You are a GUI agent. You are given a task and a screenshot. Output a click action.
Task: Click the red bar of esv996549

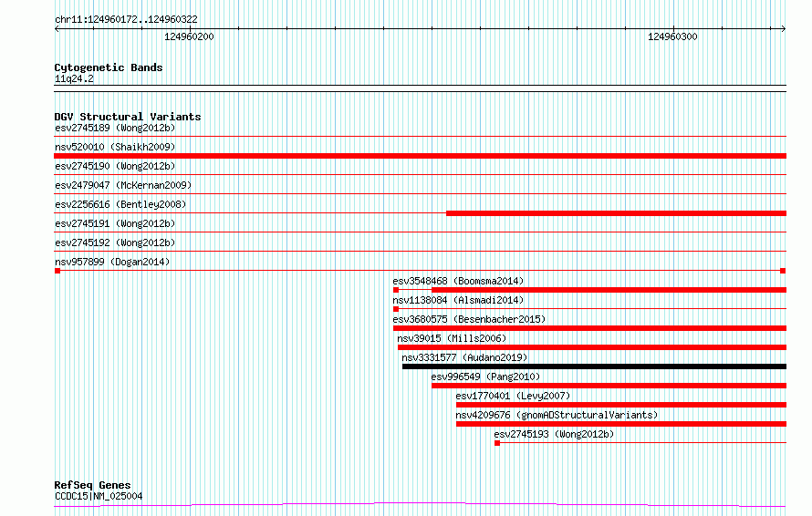[609, 386]
